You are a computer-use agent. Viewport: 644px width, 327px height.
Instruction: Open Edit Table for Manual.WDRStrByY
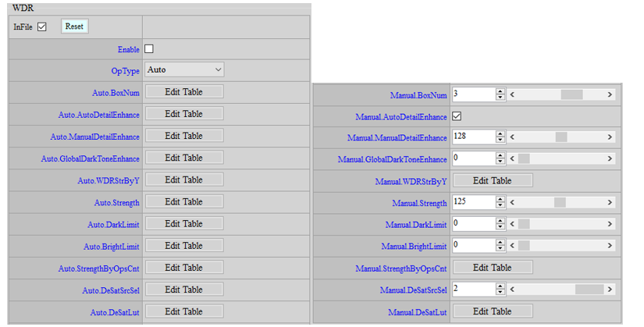click(492, 180)
